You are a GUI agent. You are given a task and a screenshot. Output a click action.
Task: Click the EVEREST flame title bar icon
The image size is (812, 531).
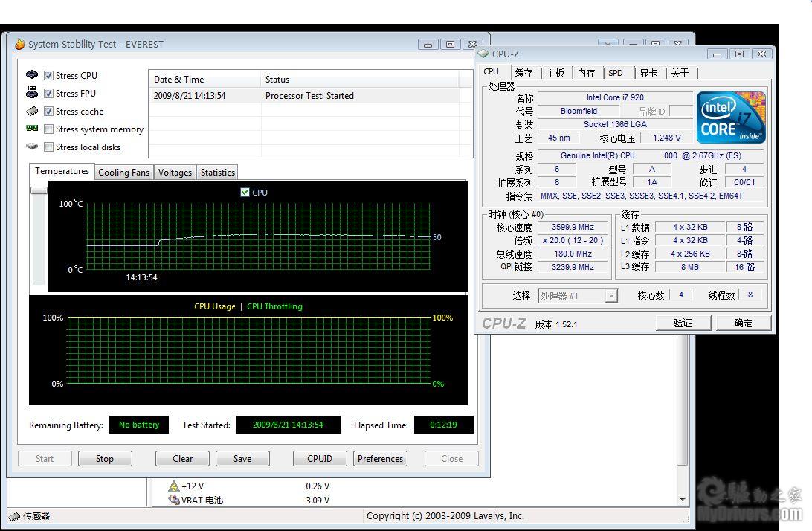click(x=19, y=44)
